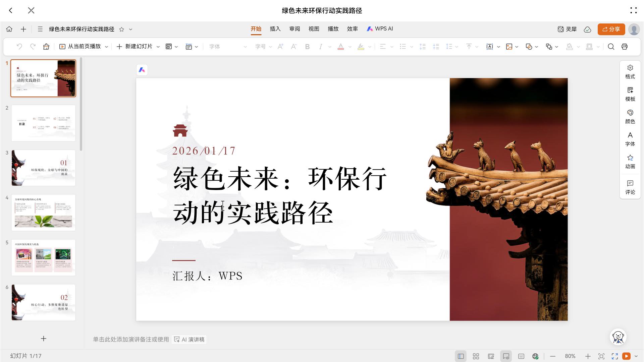The width and height of the screenshot is (644, 362).
Task: Check cloud sync status icon
Action: tap(587, 29)
